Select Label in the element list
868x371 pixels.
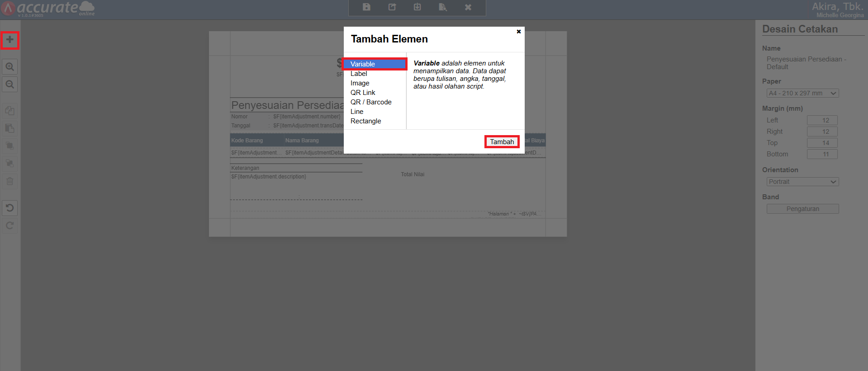pyautogui.click(x=359, y=74)
